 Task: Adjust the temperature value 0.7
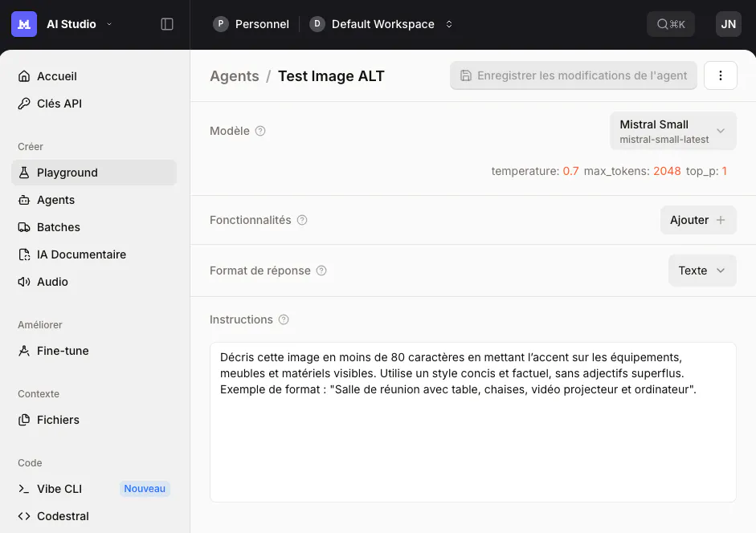[571, 171]
